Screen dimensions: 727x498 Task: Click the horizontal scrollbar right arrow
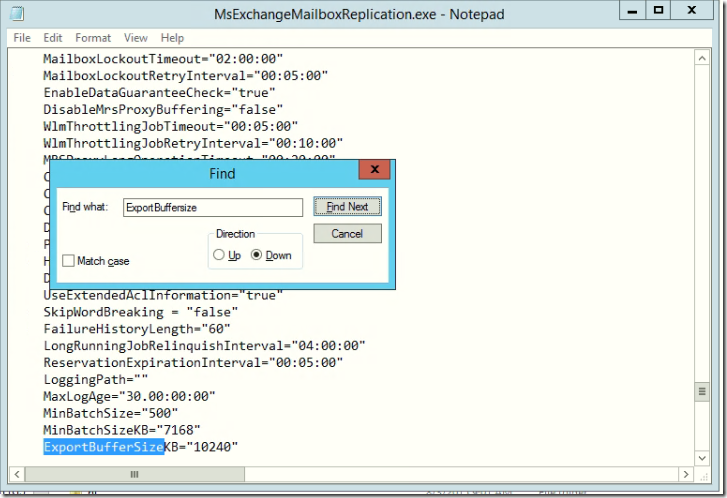(x=686, y=474)
